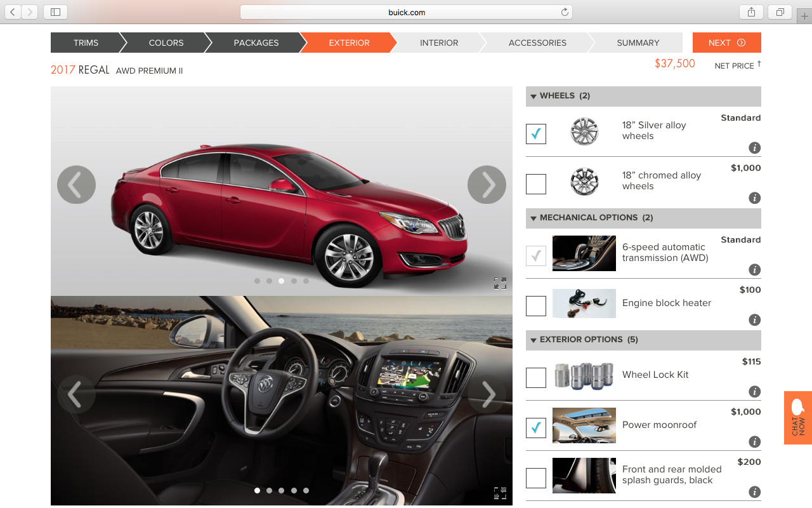Add front and rear splash guards
This screenshot has height=508, width=812.
[536, 478]
